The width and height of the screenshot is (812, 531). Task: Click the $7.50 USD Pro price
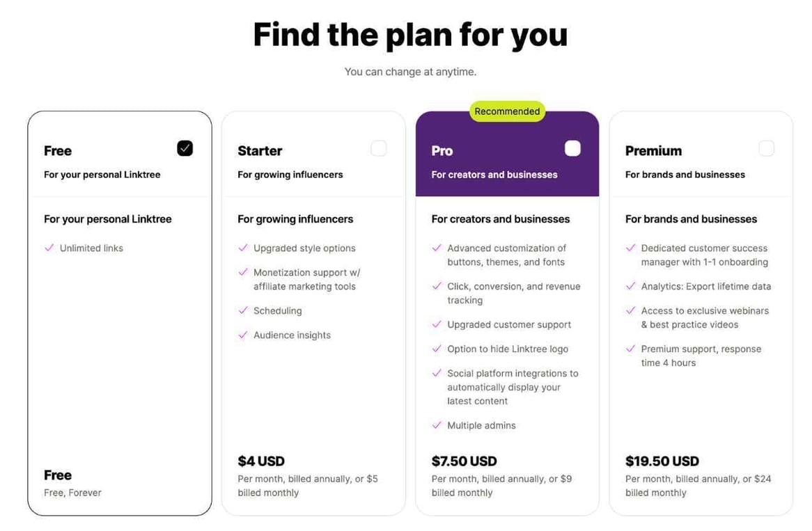pyautogui.click(x=464, y=461)
